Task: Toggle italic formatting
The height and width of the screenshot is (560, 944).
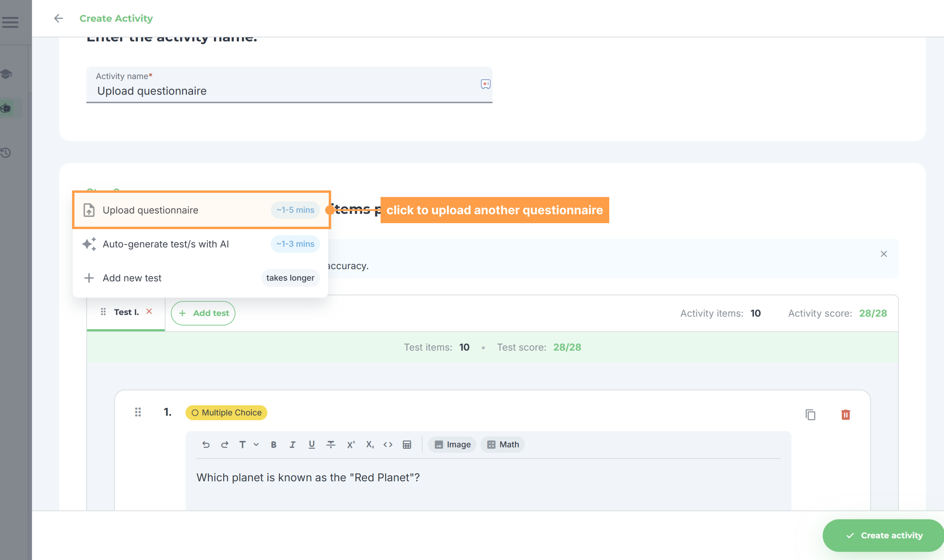Action: point(292,445)
